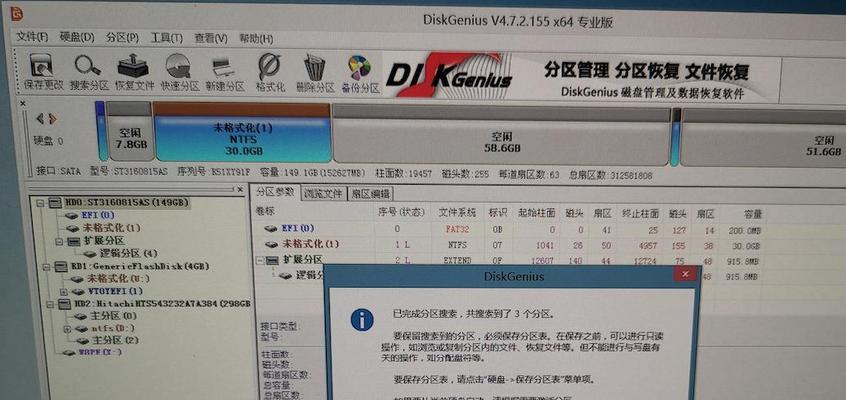Select EFI(0) in the disk tree
The height and width of the screenshot is (400, 846).
[x=98, y=215]
